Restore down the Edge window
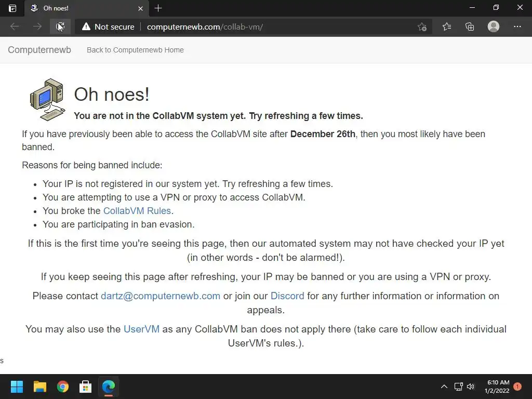The height and width of the screenshot is (399, 532). coord(496,7)
